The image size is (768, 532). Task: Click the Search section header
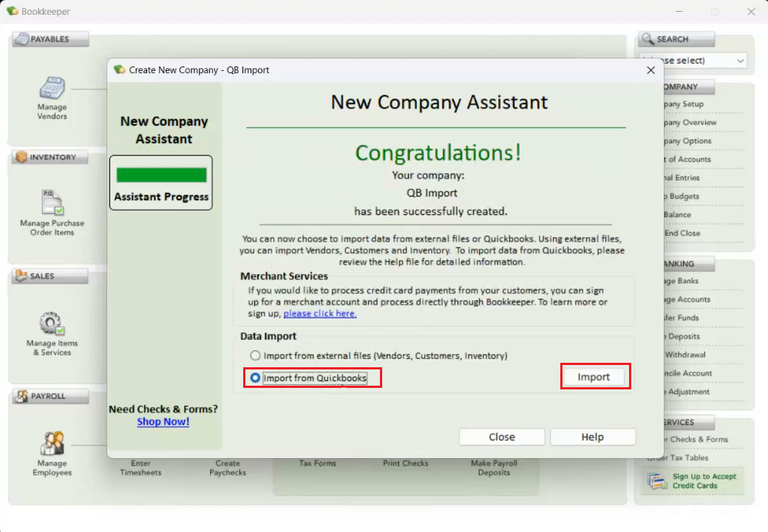click(x=677, y=39)
